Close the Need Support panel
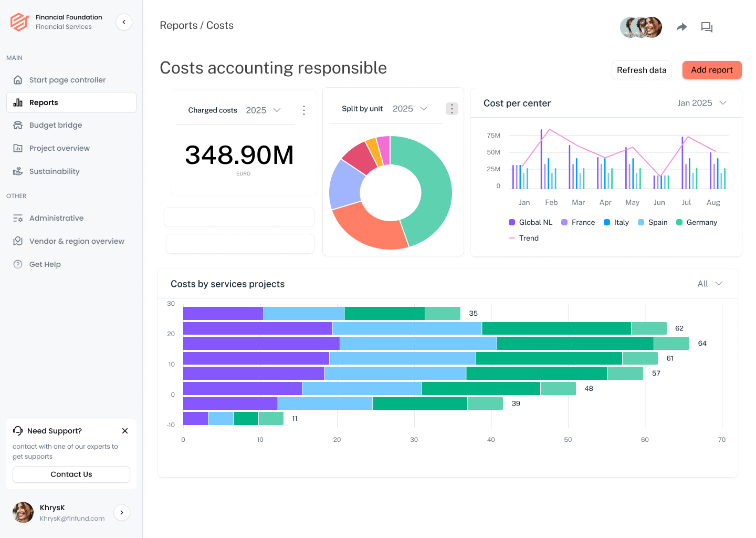 pyautogui.click(x=125, y=431)
